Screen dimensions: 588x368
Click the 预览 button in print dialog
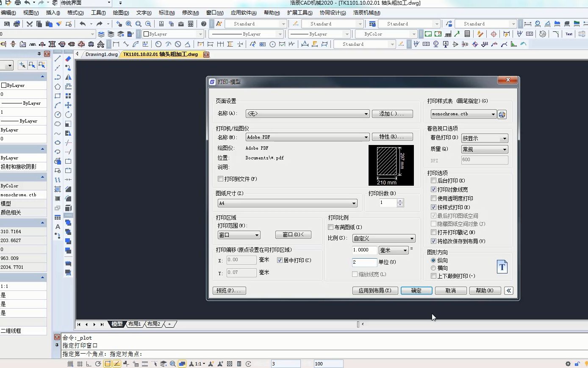pyautogui.click(x=229, y=290)
